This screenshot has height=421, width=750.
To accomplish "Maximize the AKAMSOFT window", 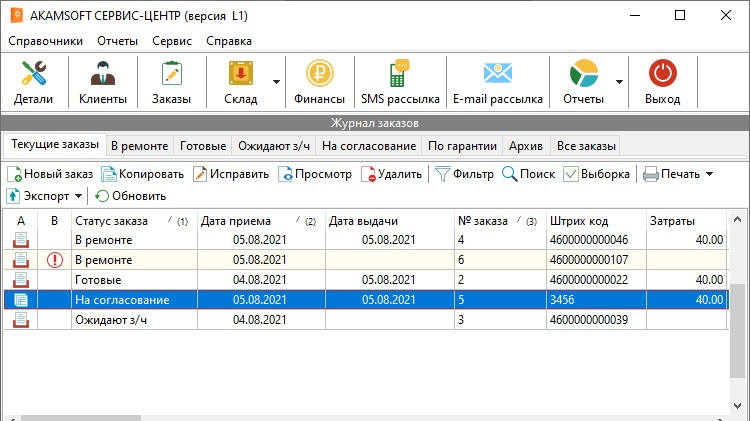I will (x=680, y=15).
